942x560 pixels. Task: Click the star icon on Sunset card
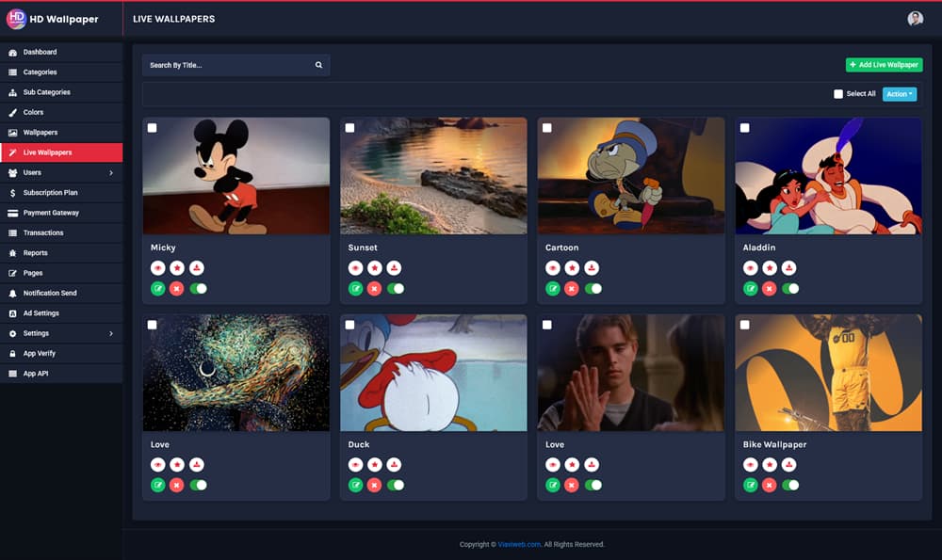pos(375,267)
